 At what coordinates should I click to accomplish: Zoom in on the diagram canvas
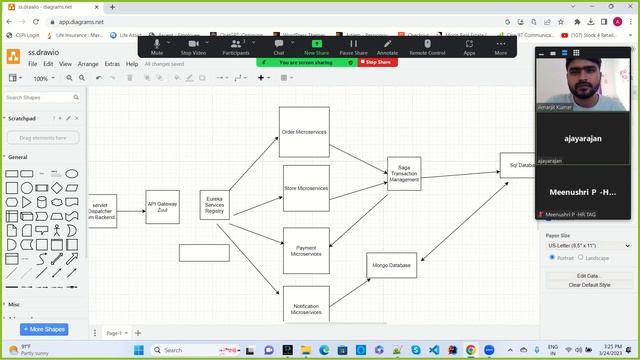click(x=69, y=78)
